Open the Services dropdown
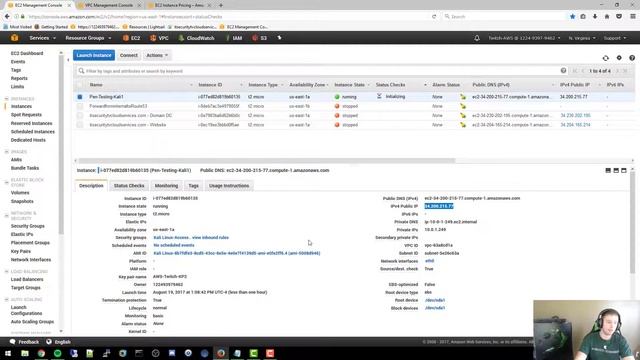Screen dimensions: 640x360 pos(42,38)
